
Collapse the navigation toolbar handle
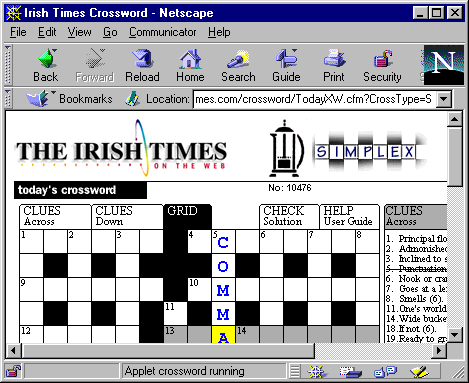point(8,65)
